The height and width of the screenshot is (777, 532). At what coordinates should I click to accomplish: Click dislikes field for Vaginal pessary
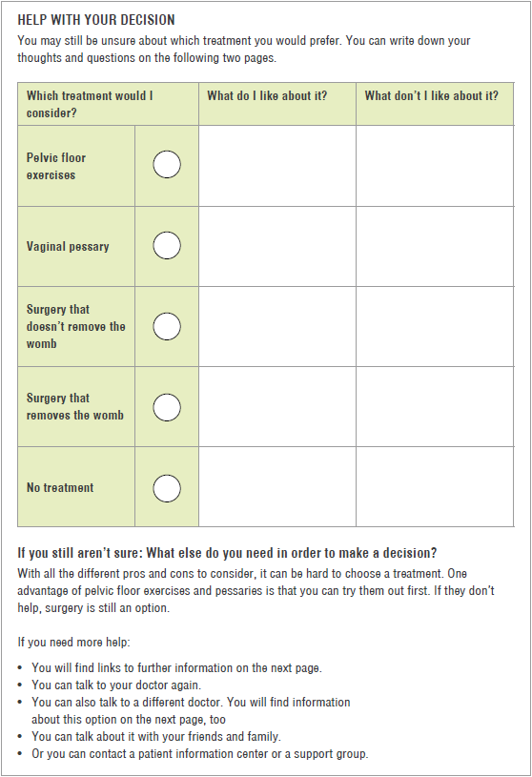pyautogui.click(x=435, y=246)
